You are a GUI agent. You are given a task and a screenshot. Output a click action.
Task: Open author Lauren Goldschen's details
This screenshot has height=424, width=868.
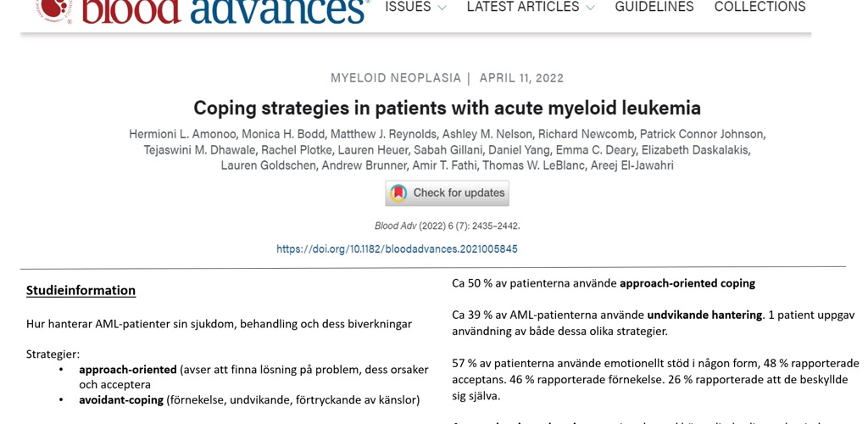pyautogui.click(x=269, y=165)
